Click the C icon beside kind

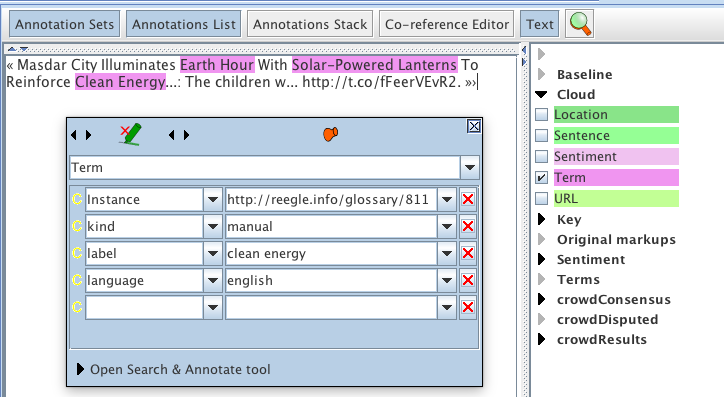click(x=77, y=226)
